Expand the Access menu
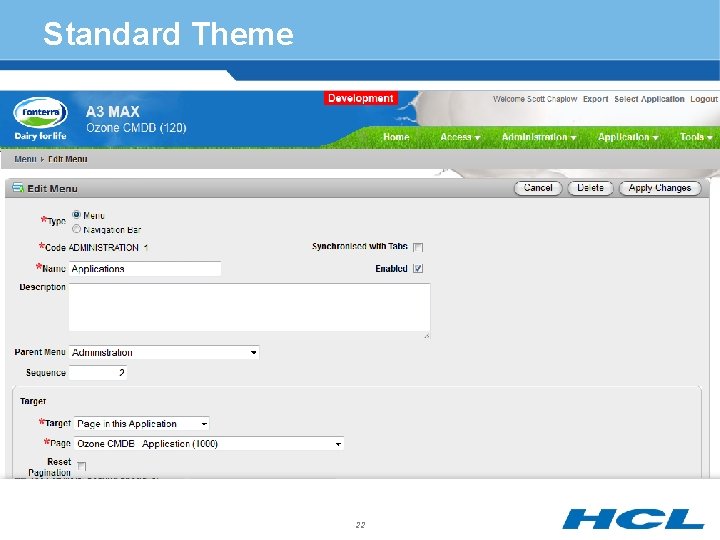The image size is (720, 540). (460, 137)
